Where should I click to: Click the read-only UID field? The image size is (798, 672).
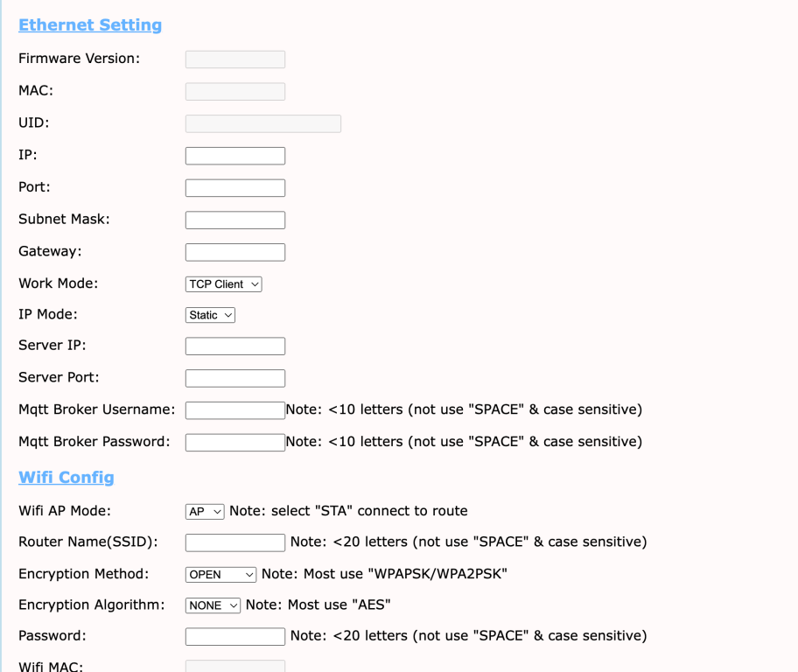pyautogui.click(x=262, y=123)
